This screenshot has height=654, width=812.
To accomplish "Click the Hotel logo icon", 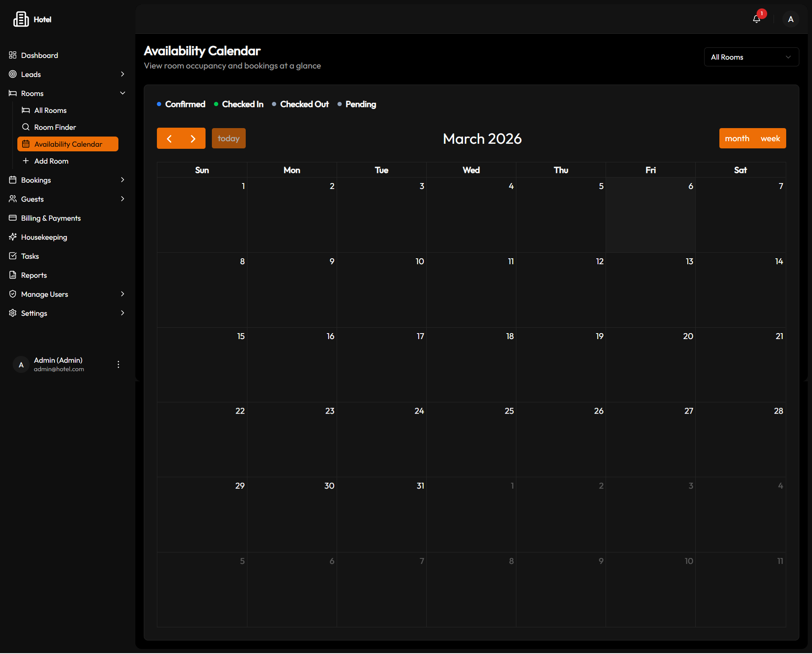I will pyautogui.click(x=21, y=19).
